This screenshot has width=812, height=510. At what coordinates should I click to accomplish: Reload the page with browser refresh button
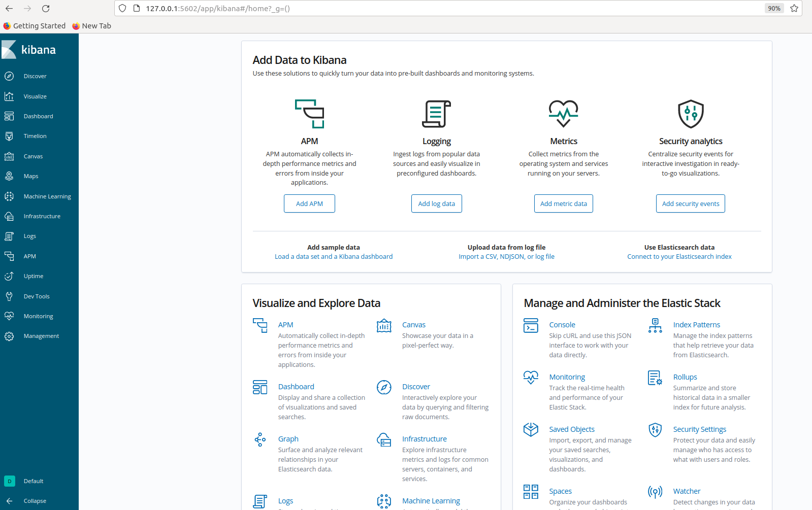tap(46, 8)
